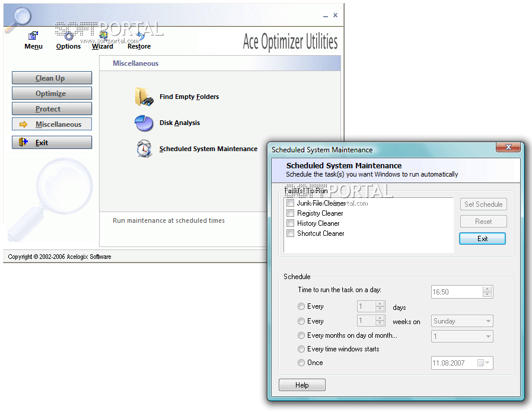Click the Disk Analysis pie chart icon

coord(144,123)
